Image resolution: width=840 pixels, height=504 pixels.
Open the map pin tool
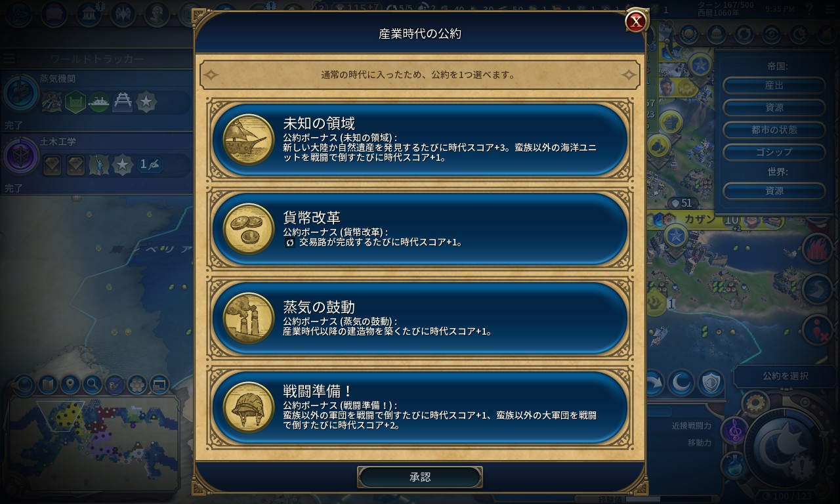coord(70,384)
